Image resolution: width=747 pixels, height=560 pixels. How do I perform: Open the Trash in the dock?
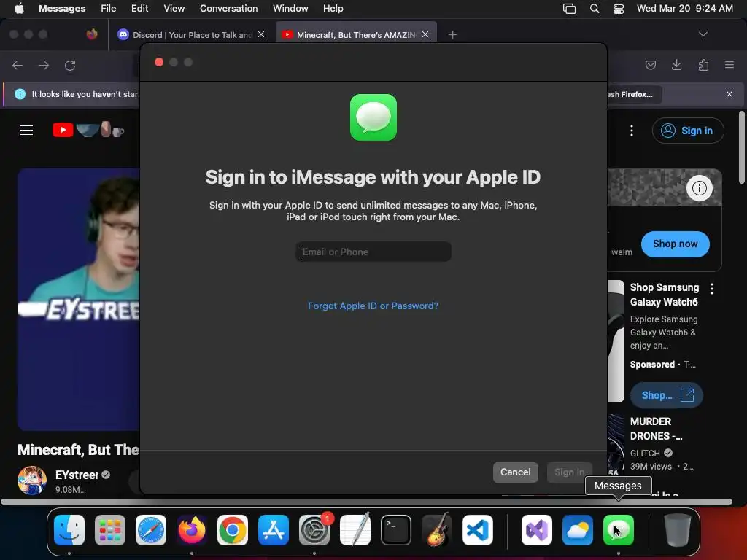pyautogui.click(x=678, y=530)
